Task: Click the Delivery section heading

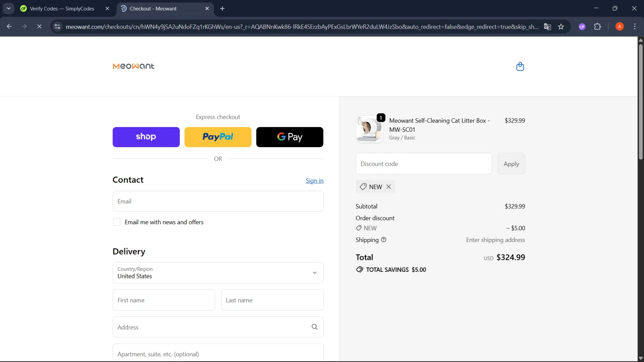Action: click(x=129, y=251)
